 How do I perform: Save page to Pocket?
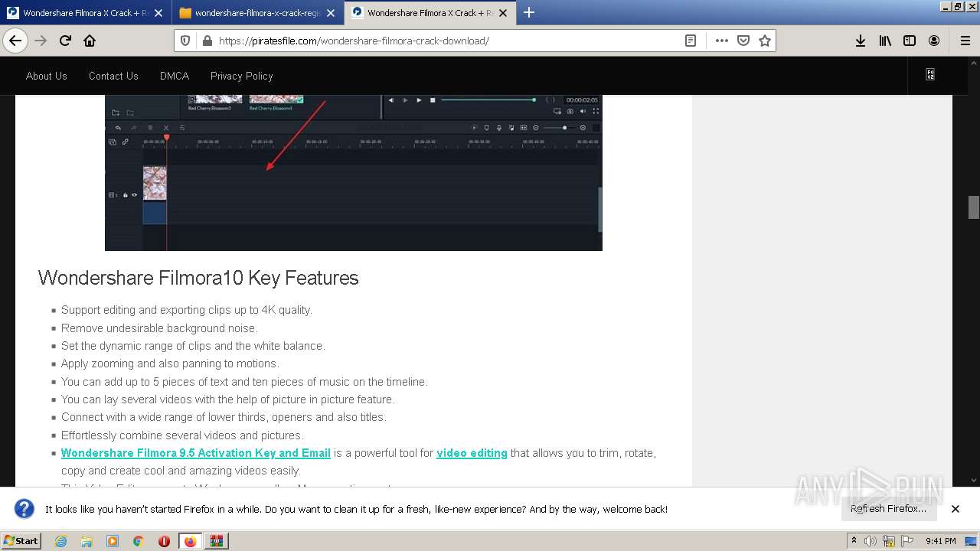click(743, 41)
